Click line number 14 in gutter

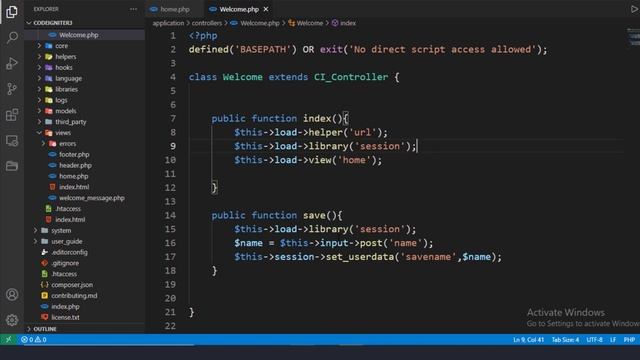pyautogui.click(x=170, y=215)
